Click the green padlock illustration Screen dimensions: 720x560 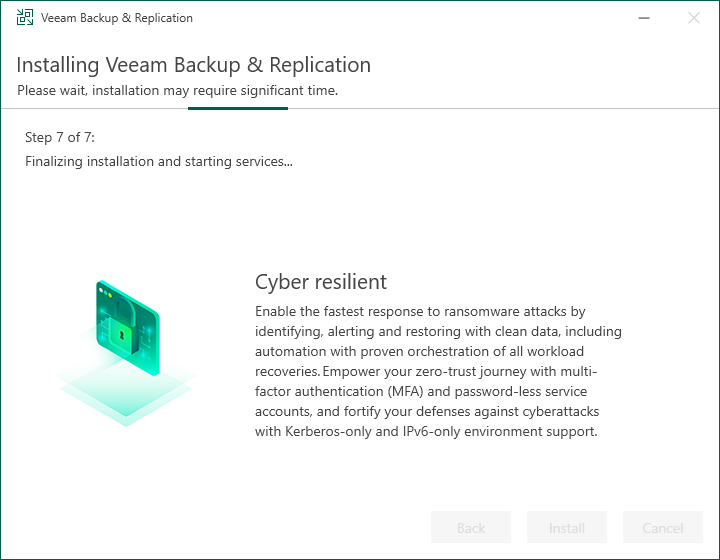click(x=127, y=328)
